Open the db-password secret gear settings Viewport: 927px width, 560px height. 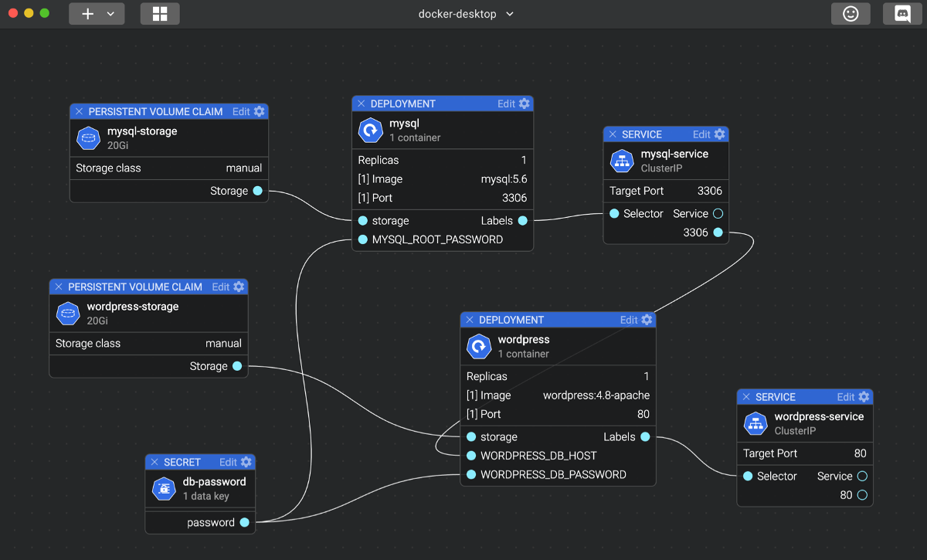(246, 463)
